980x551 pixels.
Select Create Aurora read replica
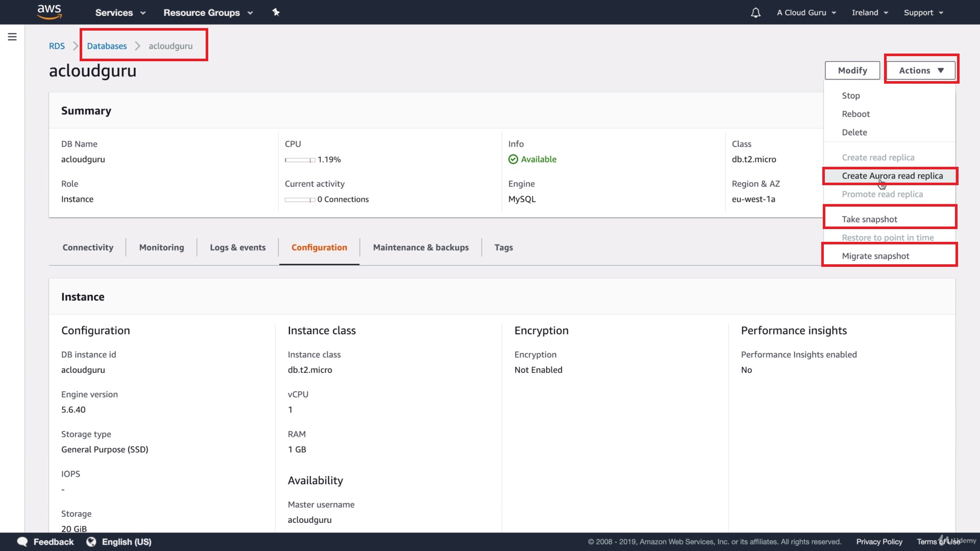(892, 176)
